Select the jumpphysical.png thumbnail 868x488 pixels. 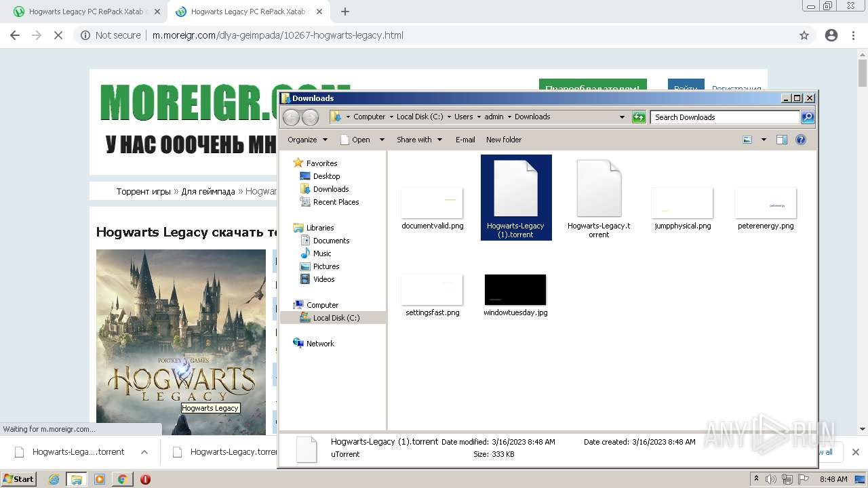pyautogui.click(x=682, y=203)
